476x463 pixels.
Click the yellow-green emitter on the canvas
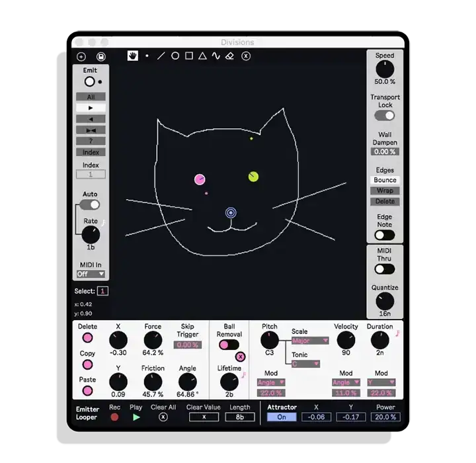253,177
